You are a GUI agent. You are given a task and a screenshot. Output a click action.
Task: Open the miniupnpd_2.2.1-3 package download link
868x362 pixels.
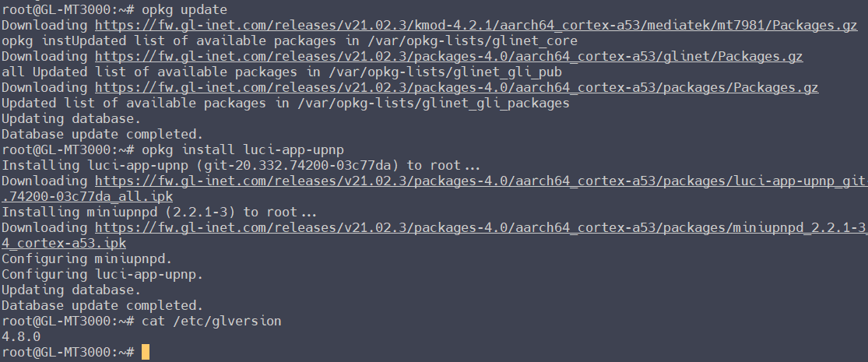[481, 227]
